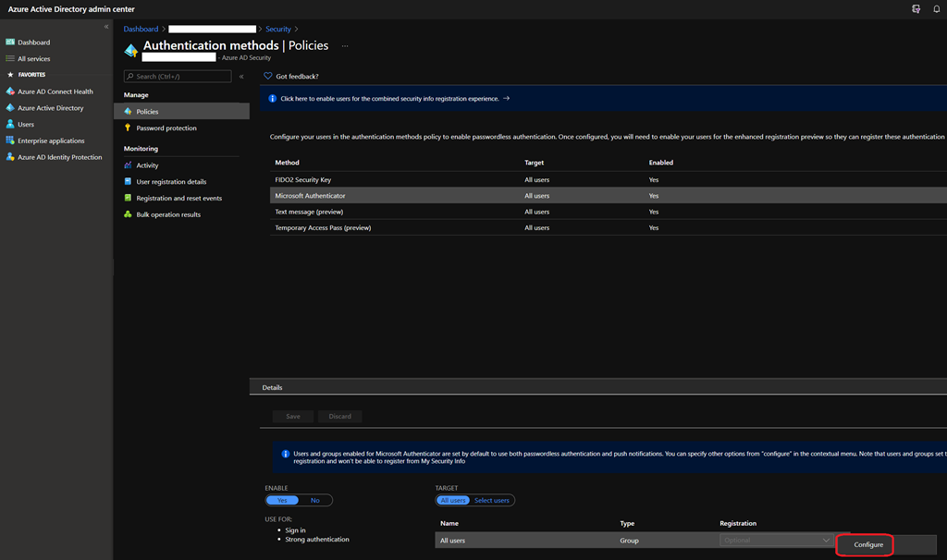Switch target to Select users

491,500
